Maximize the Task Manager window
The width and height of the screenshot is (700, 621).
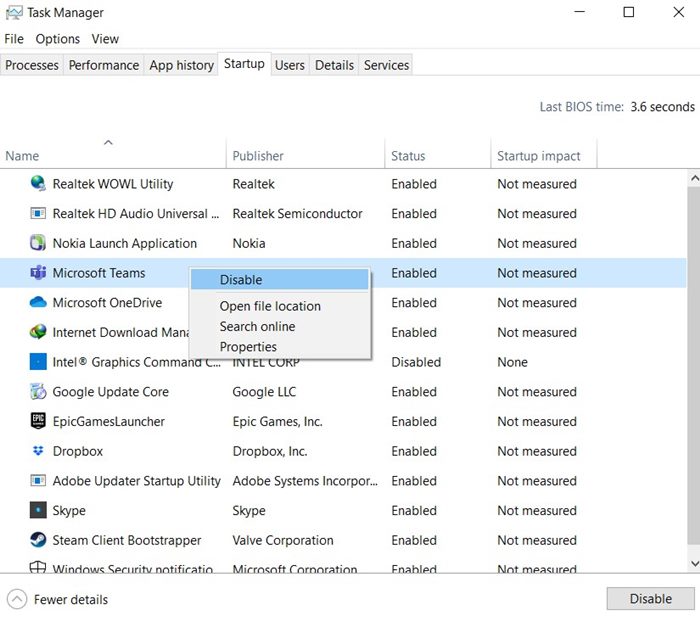(629, 12)
